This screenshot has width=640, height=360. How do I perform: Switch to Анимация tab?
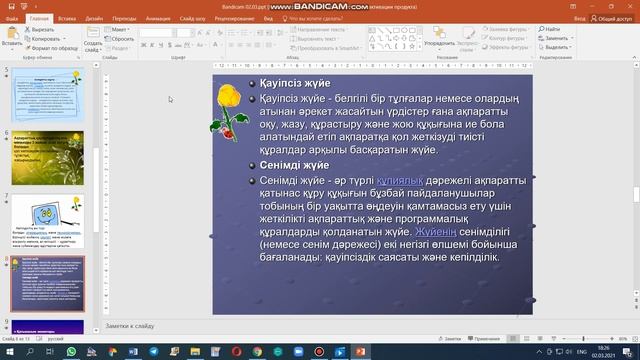pyautogui.click(x=158, y=18)
